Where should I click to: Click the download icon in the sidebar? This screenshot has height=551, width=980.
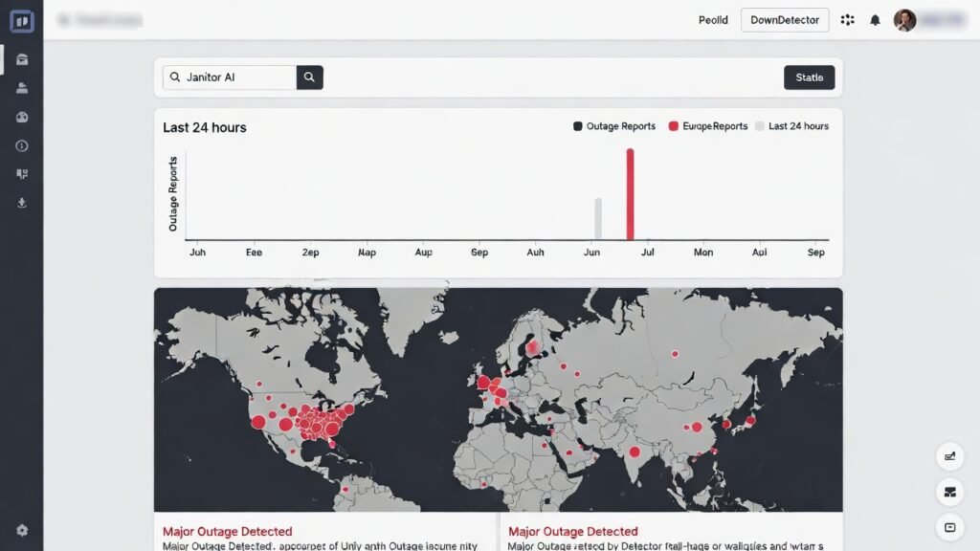click(x=22, y=203)
